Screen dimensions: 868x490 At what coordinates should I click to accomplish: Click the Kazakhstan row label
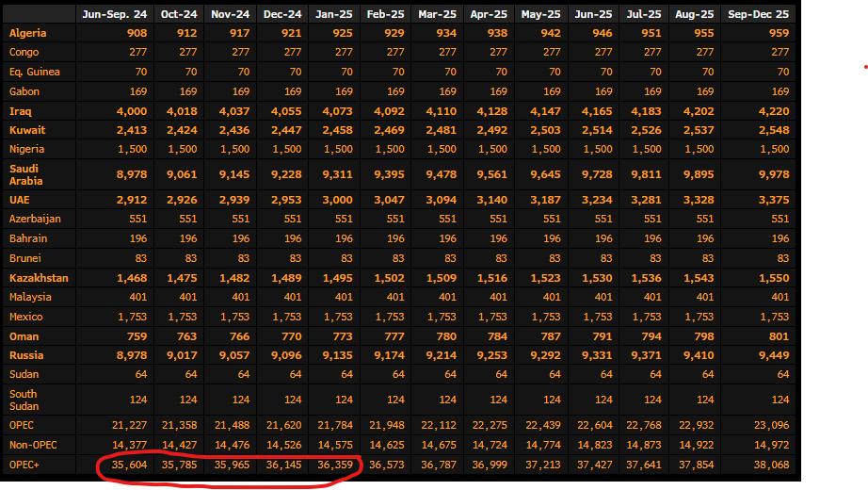[x=40, y=278]
